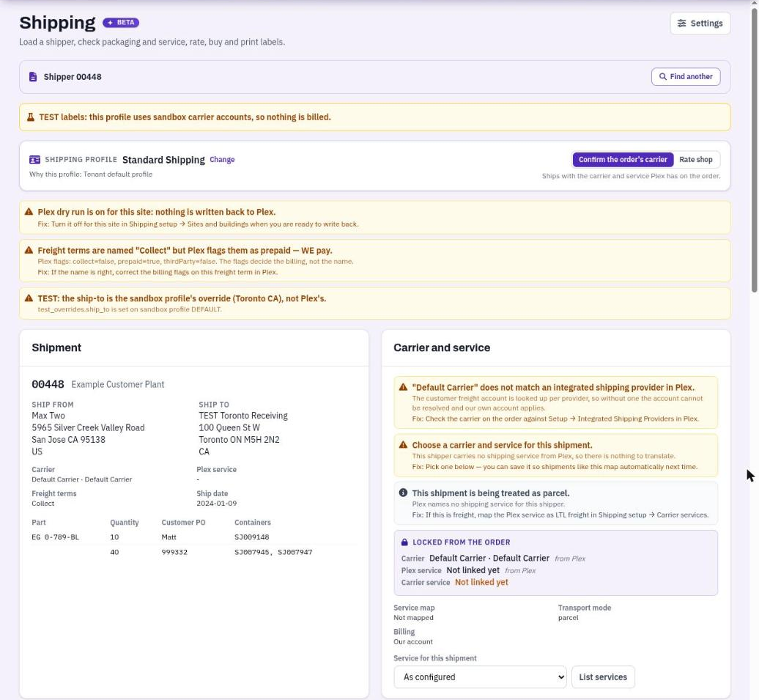This screenshot has width=759, height=700.
Task: Click containers SJ007945, SJ007947
Action: point(273,552)
